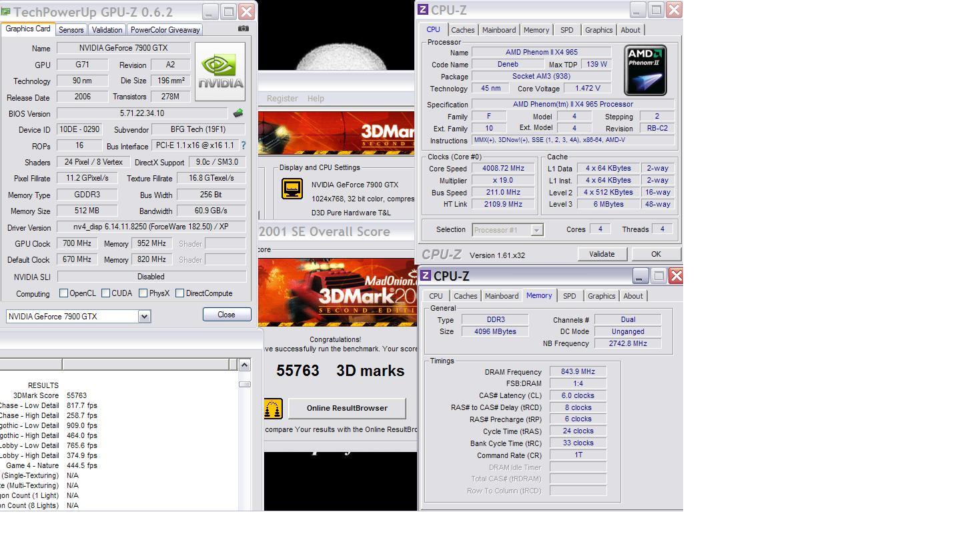Click the Core Voltage 1.472 V value
Image resolution: width=980 pixels, height=552 pixels.
point(587,88)
